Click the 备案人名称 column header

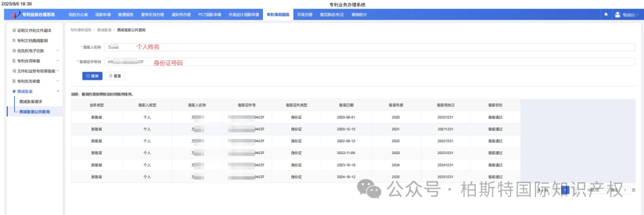pyautogui.click(x=197, y=105)
